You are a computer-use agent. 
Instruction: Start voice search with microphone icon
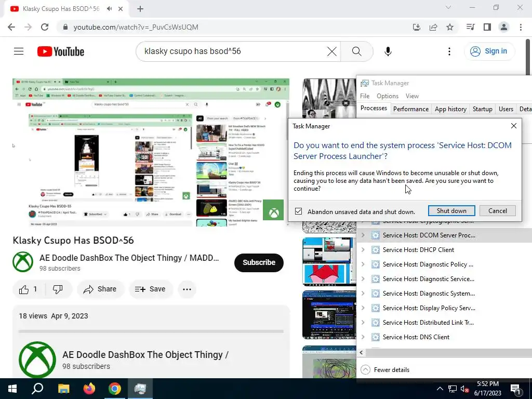(x=388, y=51)
